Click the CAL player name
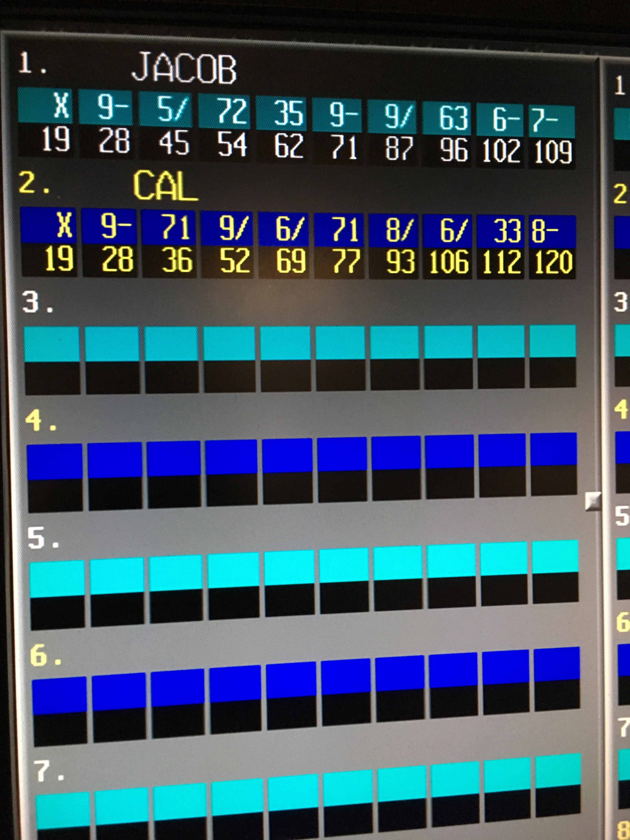The width and height of the screenshot is (630, 840). [x=165, y=186]
